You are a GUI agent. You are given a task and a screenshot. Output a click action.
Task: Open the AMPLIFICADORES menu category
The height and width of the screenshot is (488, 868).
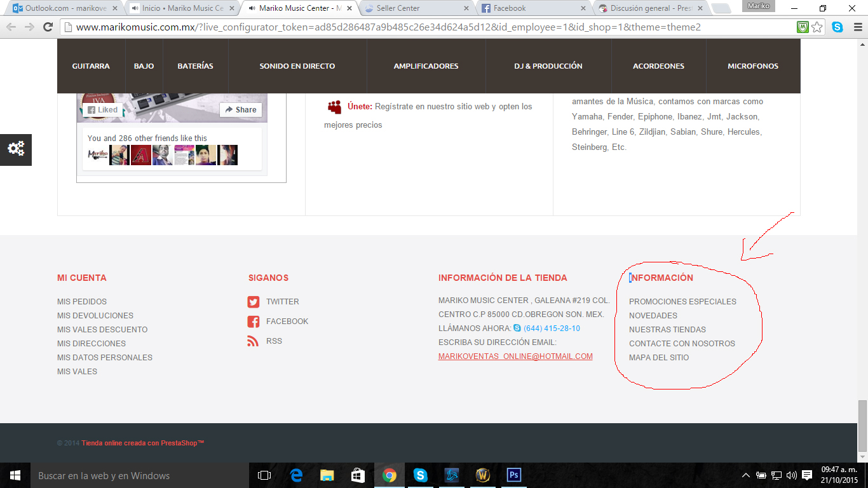coord(426,66)
